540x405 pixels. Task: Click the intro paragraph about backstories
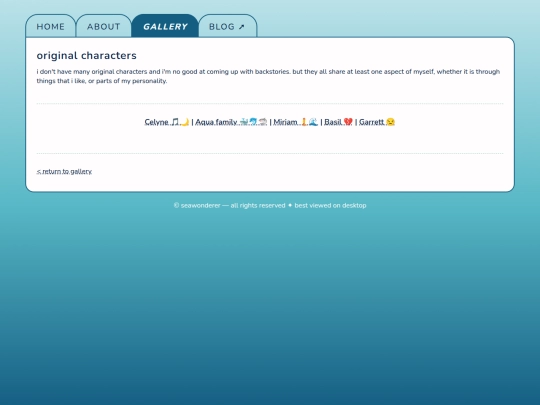[268, 76]
